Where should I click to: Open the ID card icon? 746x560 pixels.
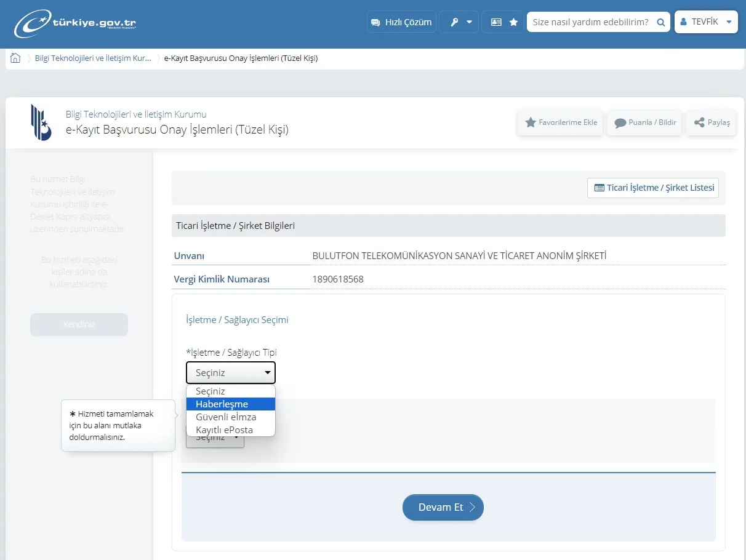[x=496, y=22]
